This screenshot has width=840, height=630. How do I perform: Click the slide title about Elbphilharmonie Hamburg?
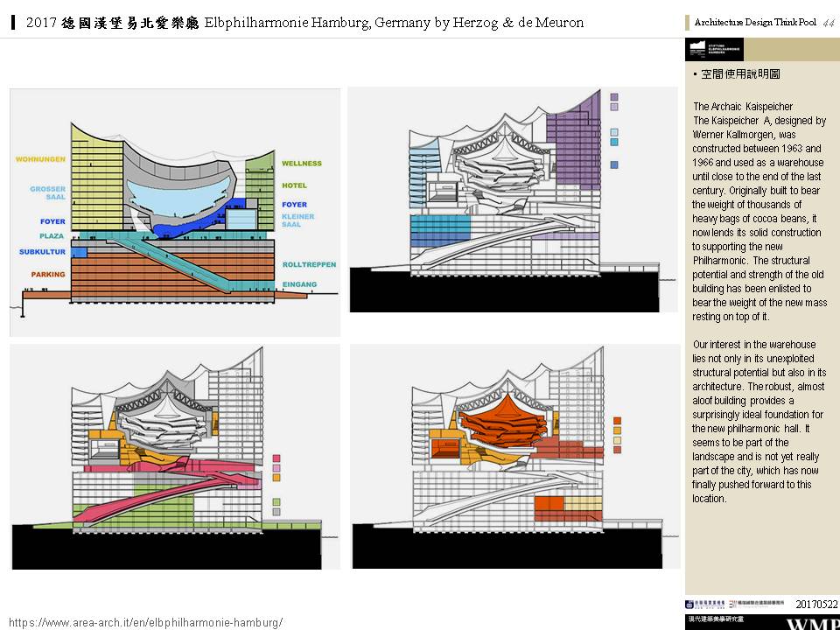(x=304, y=23)
